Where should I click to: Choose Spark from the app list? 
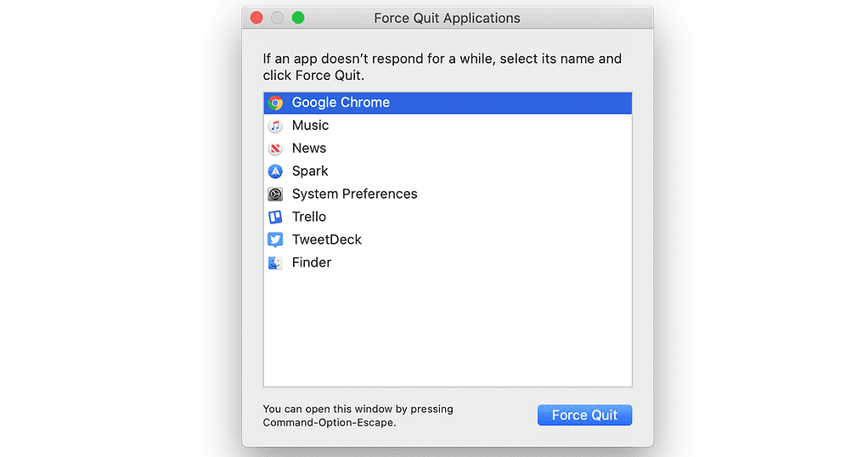click(x=310, y=172)
